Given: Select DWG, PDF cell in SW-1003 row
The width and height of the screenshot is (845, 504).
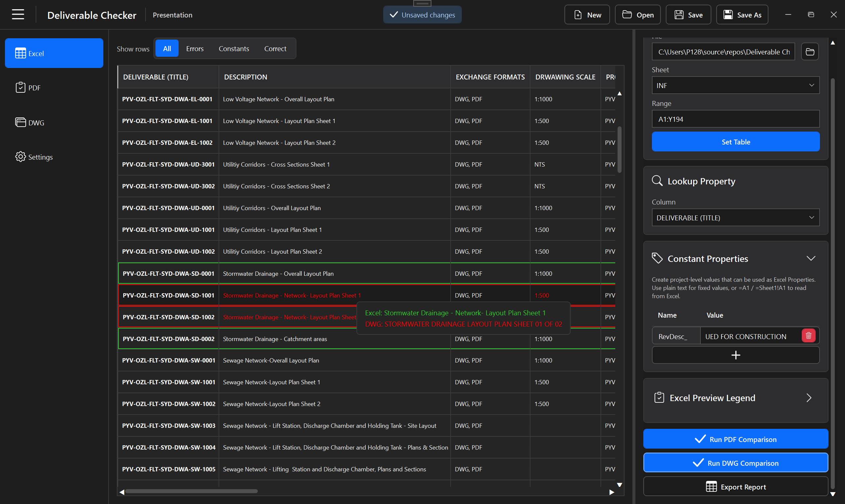Looking at the screenshot, I should point(490,425).
